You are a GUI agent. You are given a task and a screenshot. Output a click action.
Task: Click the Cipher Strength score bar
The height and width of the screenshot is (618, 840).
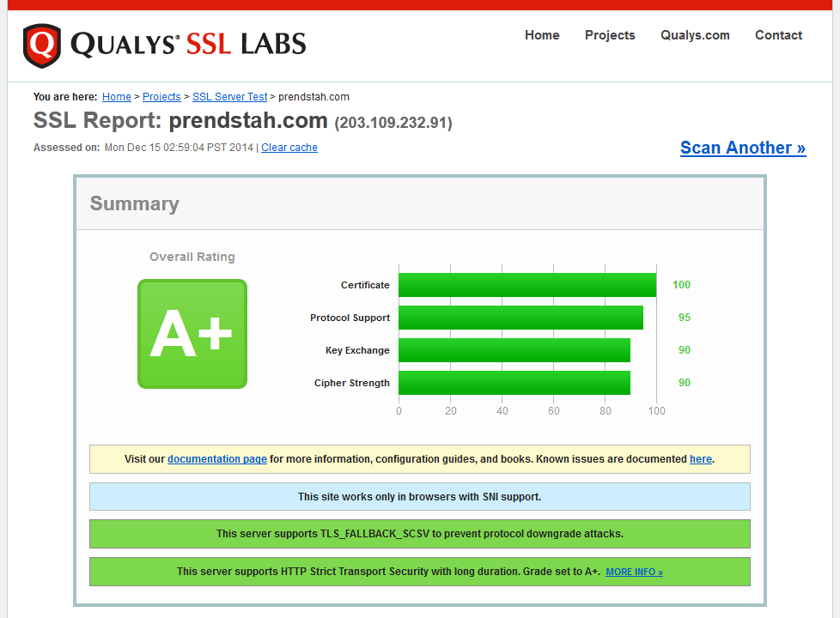pos(514,383)
